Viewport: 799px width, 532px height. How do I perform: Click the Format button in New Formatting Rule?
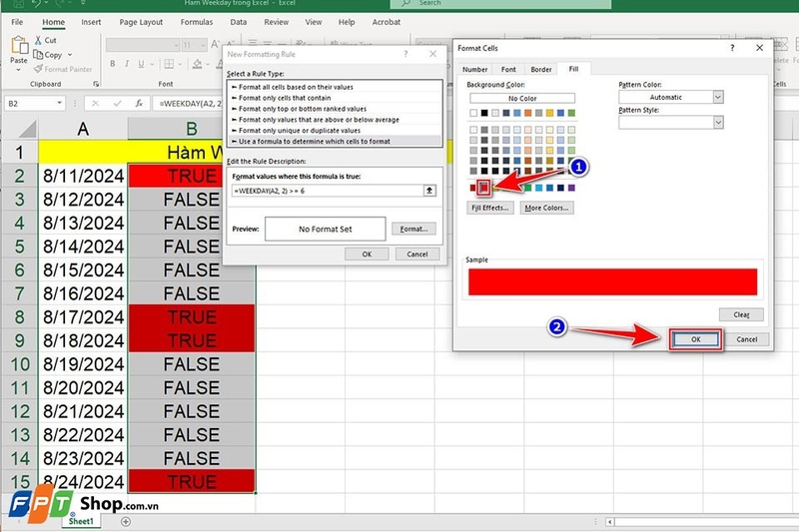(413, 230)
